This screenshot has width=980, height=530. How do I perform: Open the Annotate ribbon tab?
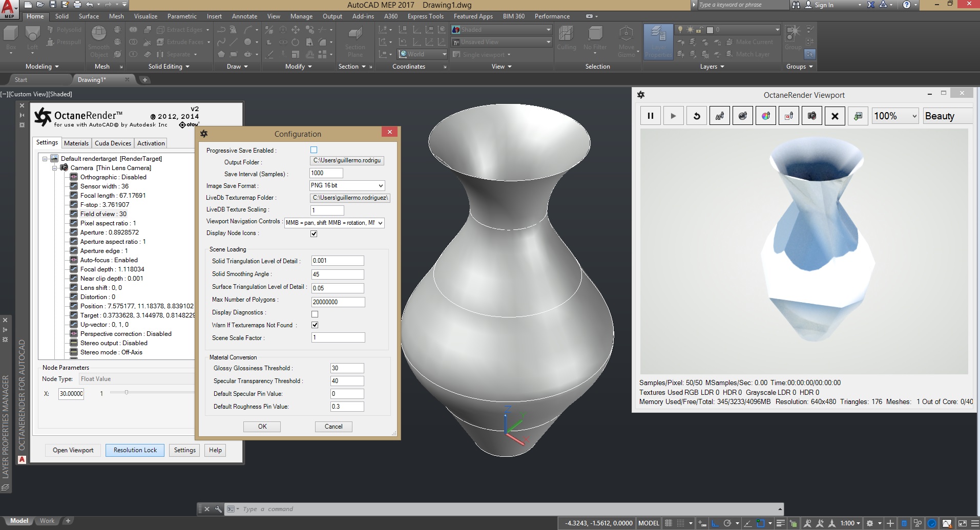click(x=244, y=16)
